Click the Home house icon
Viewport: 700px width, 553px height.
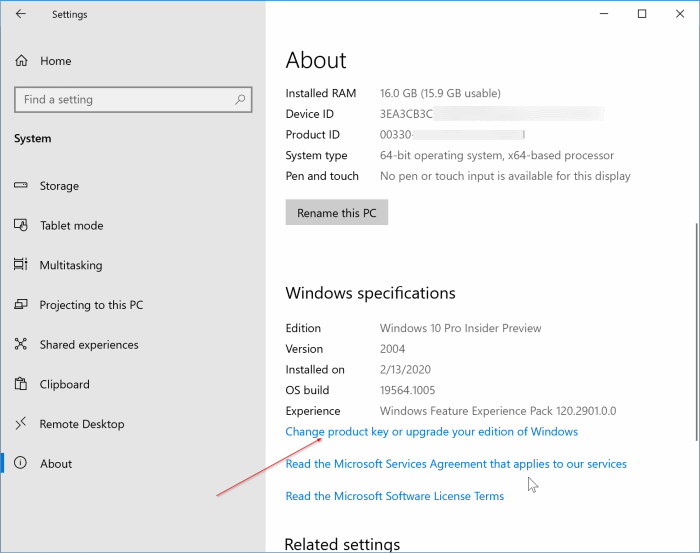pos(21,61)
